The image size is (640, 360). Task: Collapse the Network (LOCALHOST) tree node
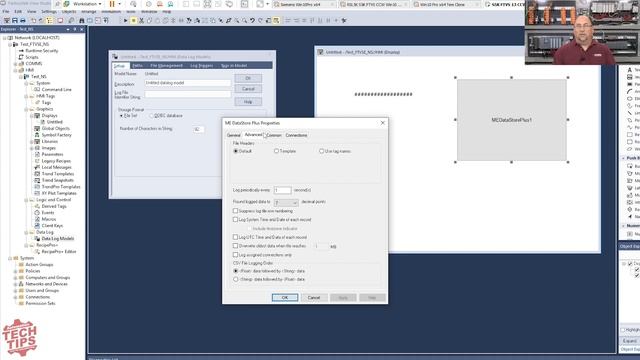[4, 38]
